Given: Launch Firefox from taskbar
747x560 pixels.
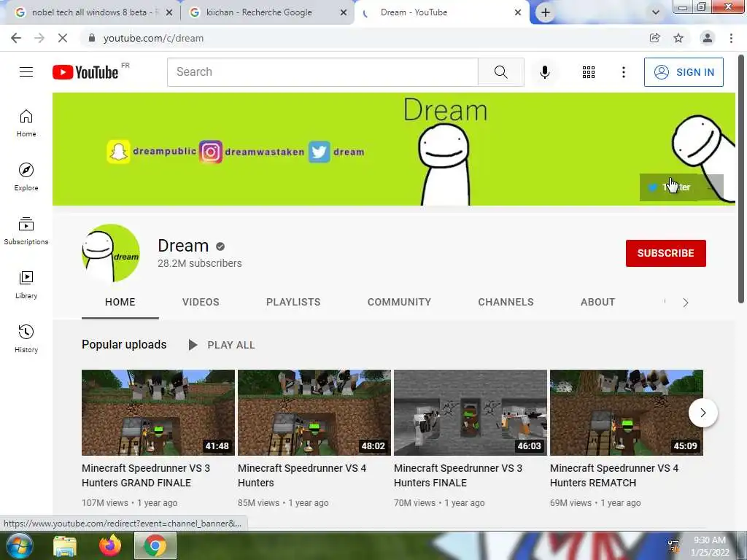Looking at the screenshot, I should (x=110, y=545).
